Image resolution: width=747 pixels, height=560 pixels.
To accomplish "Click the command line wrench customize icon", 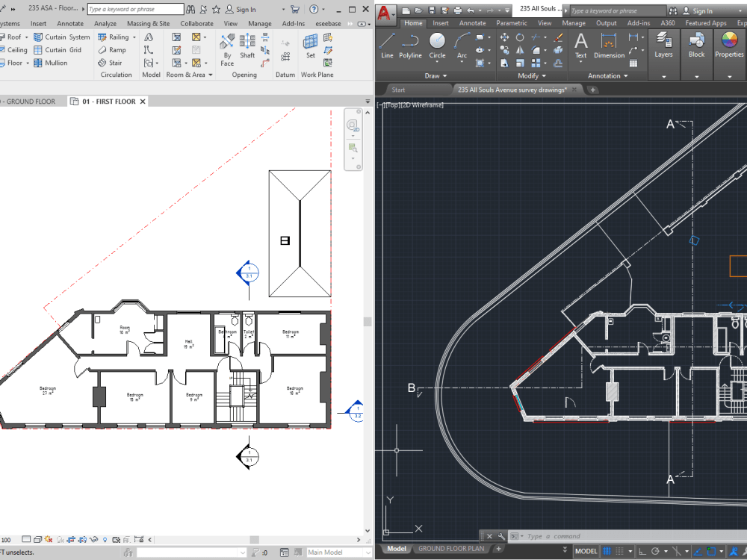I will [x=501, y=536].
